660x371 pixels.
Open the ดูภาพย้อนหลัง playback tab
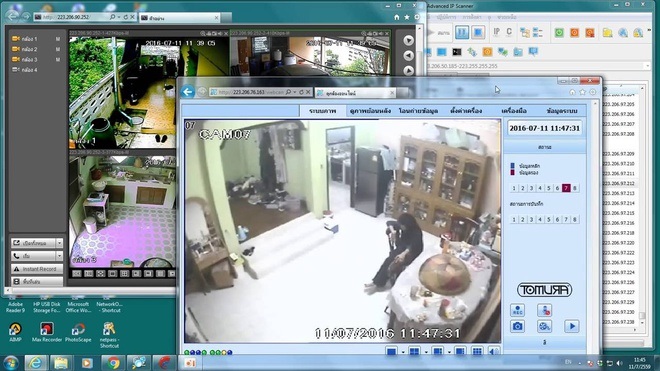point(370,111)
